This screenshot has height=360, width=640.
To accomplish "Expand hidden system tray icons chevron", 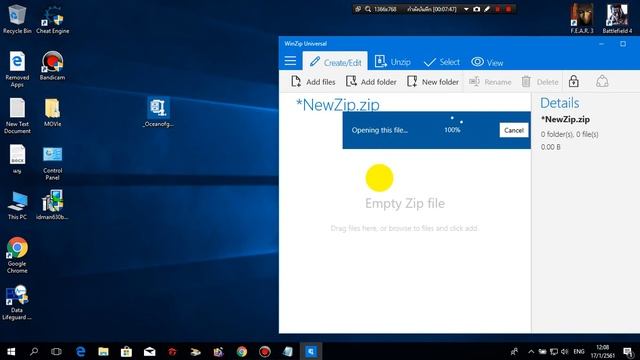I will [x=531, y=351].
